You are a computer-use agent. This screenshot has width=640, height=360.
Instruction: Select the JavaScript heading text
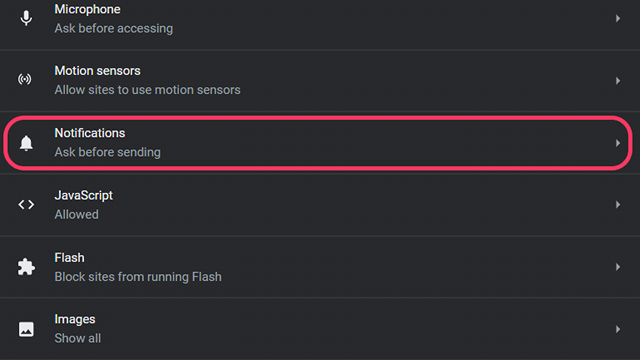coord(84,196)
